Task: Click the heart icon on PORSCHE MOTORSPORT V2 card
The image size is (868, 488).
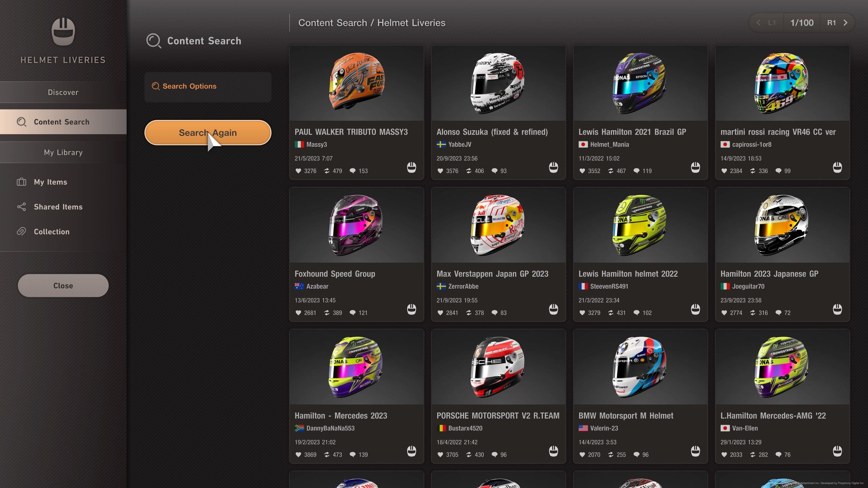Action: point(440,455)
